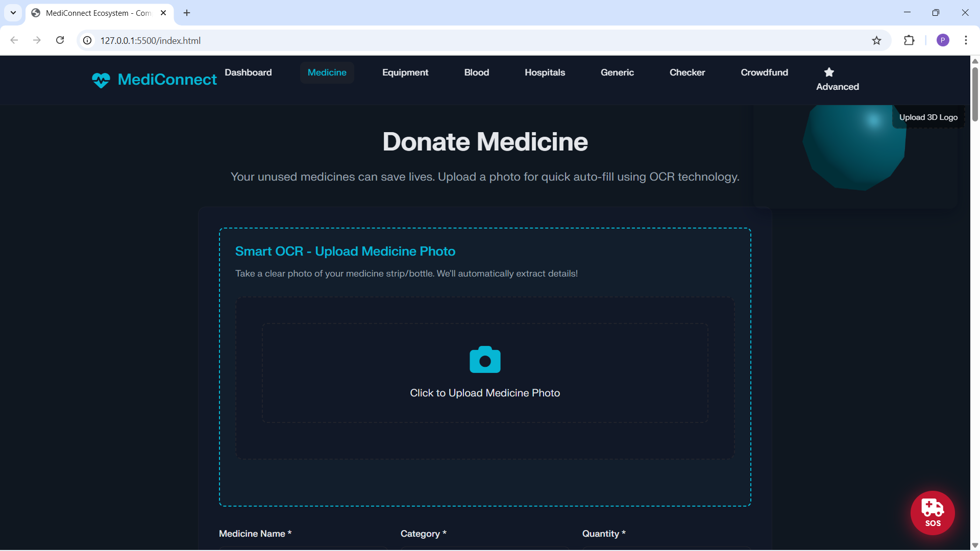Reload the page using refresh icon
Viewport: 980px width, 551px height.
click(x=60, y=40)
